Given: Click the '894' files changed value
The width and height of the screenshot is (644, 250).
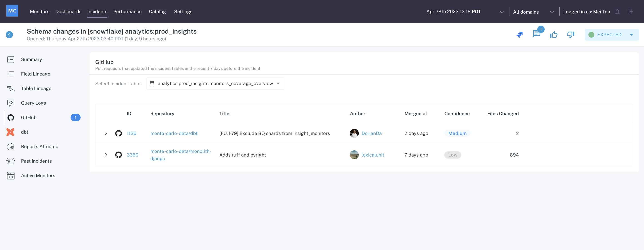Looking at the screenshot, I should tap(514, 155).
